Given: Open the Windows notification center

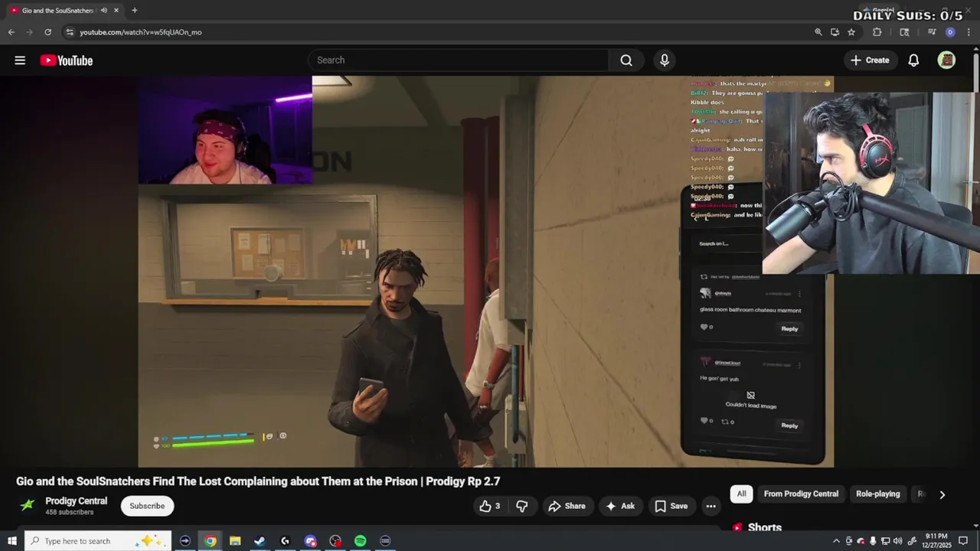Looking at the screenshot, I should tap(963, 541).
